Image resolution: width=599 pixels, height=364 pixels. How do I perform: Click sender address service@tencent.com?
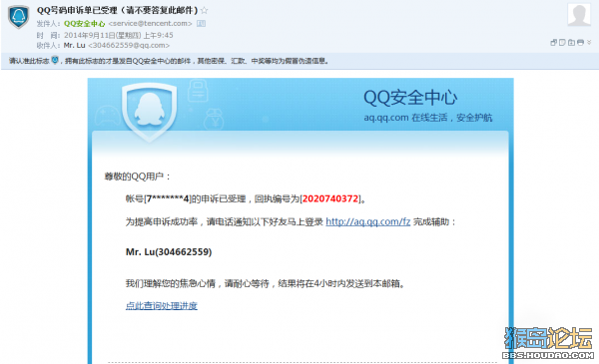point(150,24)
